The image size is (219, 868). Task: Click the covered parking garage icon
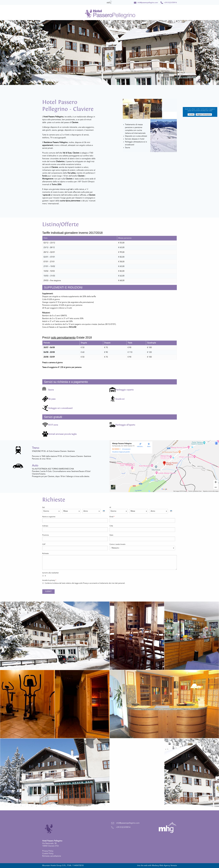tap(112, 390)
